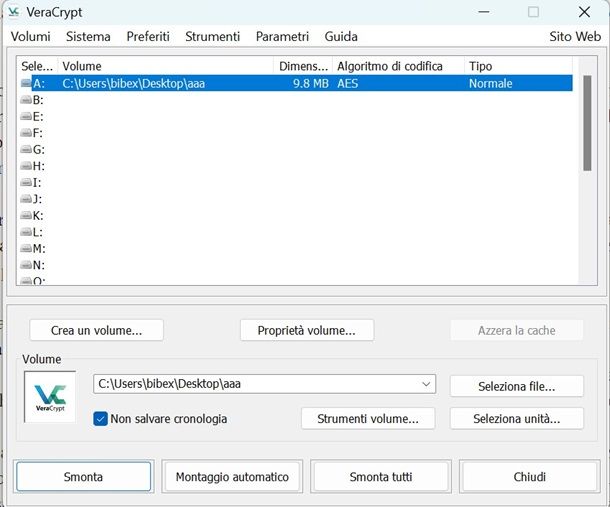The height and width of the screenshot is (507, 610).
Task: Click the drive icon for I:
Action: (x=26, y=182)
